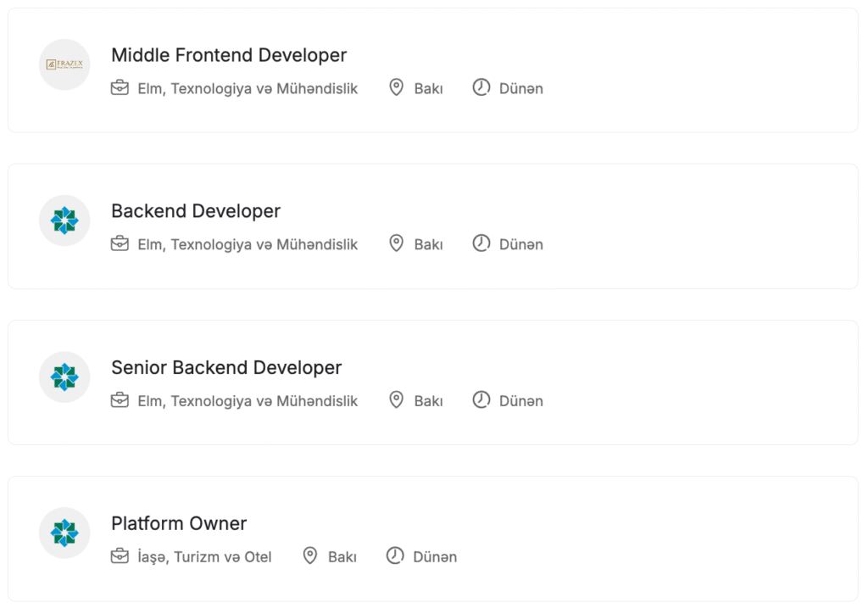Open the Middle Frontend Developer job posting
Image resolution: width=868 pixels, height=614 pixels.
point(229,55)
